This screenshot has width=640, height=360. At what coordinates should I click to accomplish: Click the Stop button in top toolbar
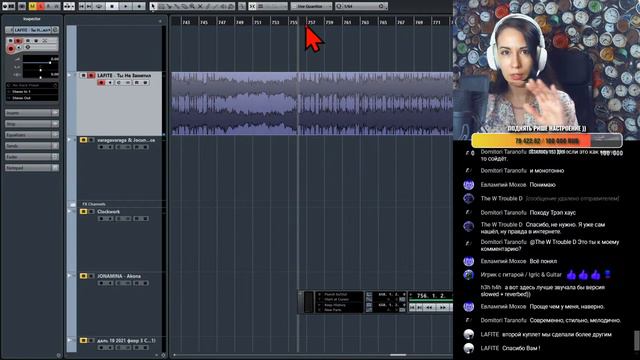point(112,6)
